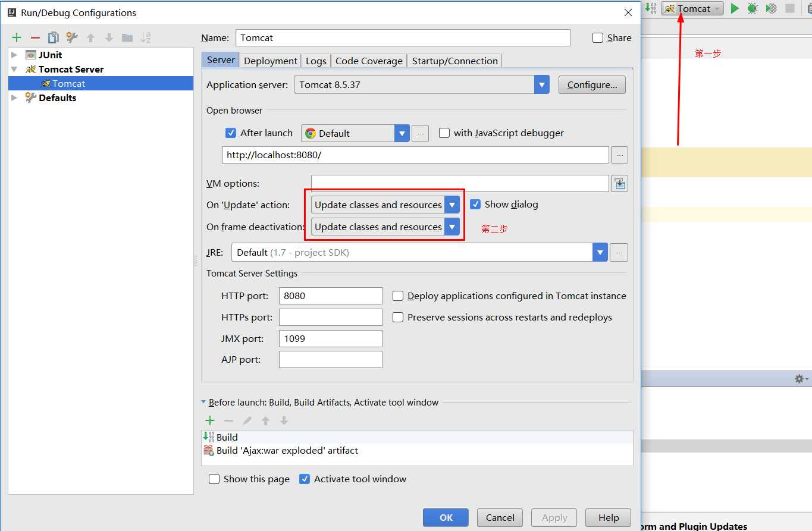Open Tomcat run configuration selector in toolbar
812x531 pixels.
pyautogui.click(x=693, y=8)
